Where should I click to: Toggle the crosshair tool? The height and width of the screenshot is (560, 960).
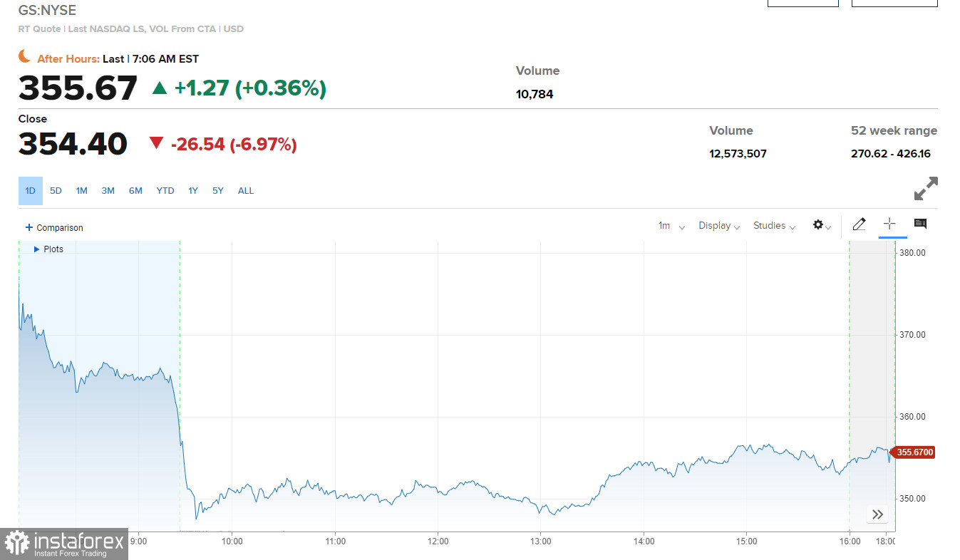point(889,224)
